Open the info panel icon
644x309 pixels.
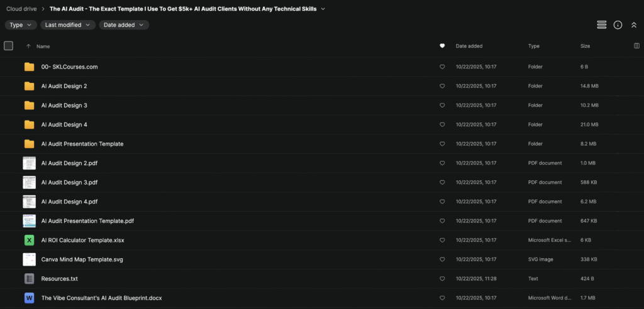[618, 24]
